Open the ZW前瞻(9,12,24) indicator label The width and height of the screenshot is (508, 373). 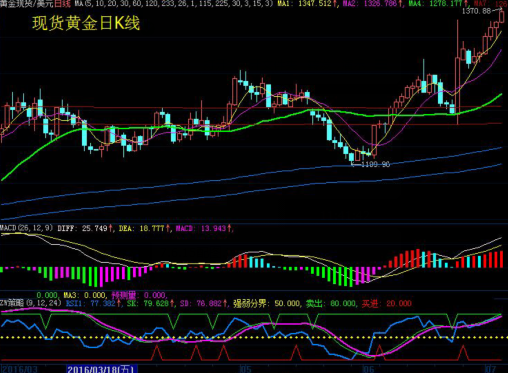[31, 303]
